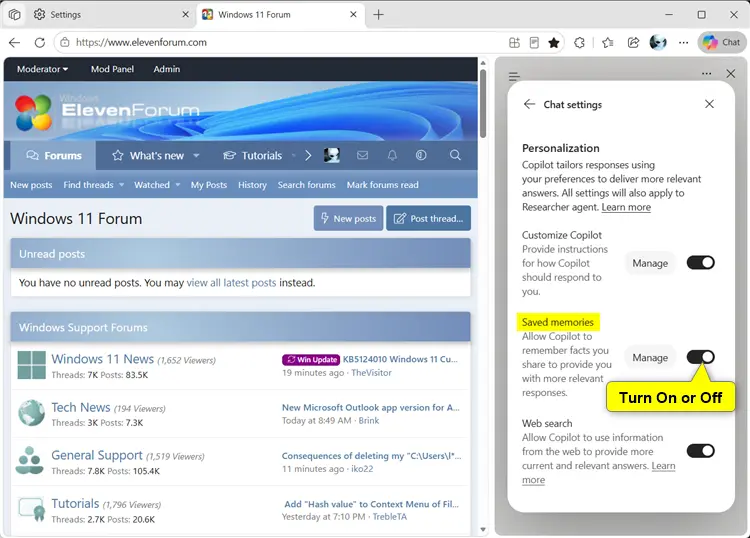The image size is (750, 538).
Task: Click Manage for Customize Copilot
Action: pyautogui.click(x=650, y=263)
